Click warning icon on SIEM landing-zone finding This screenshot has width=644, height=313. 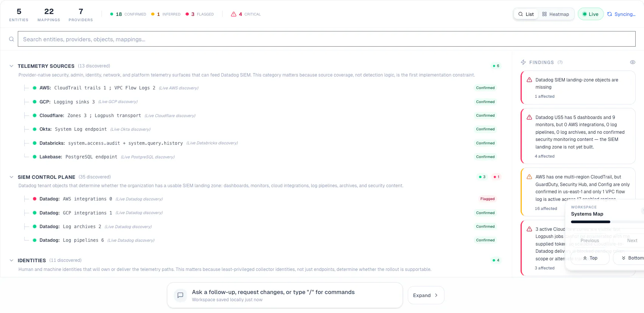pyautogui.click(x=529, y=80)
